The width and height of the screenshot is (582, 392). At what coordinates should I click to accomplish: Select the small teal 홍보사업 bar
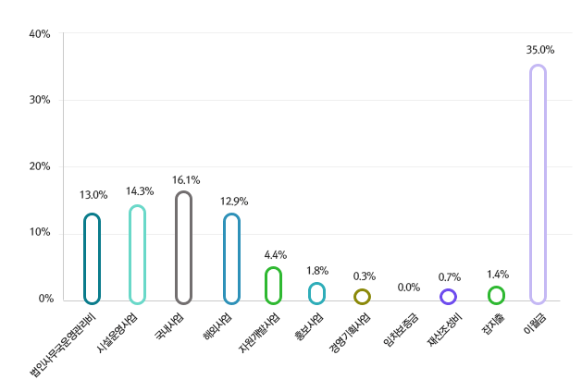pos(316,293)
